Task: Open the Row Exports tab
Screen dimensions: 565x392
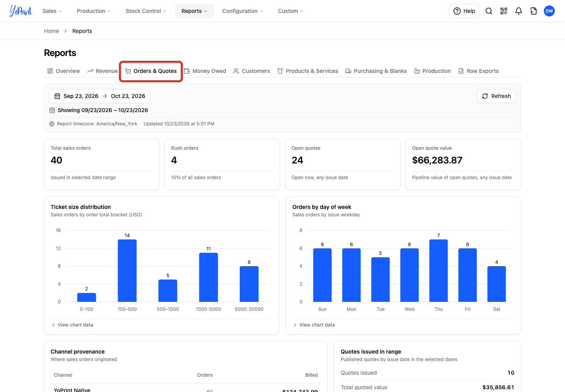Action: click(478, 71)
